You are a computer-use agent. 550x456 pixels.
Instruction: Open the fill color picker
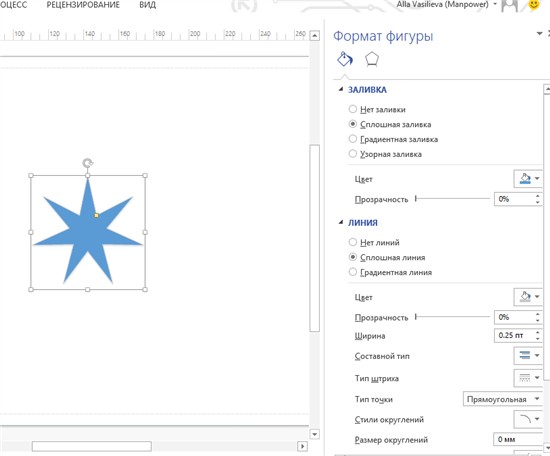point(528,179)
